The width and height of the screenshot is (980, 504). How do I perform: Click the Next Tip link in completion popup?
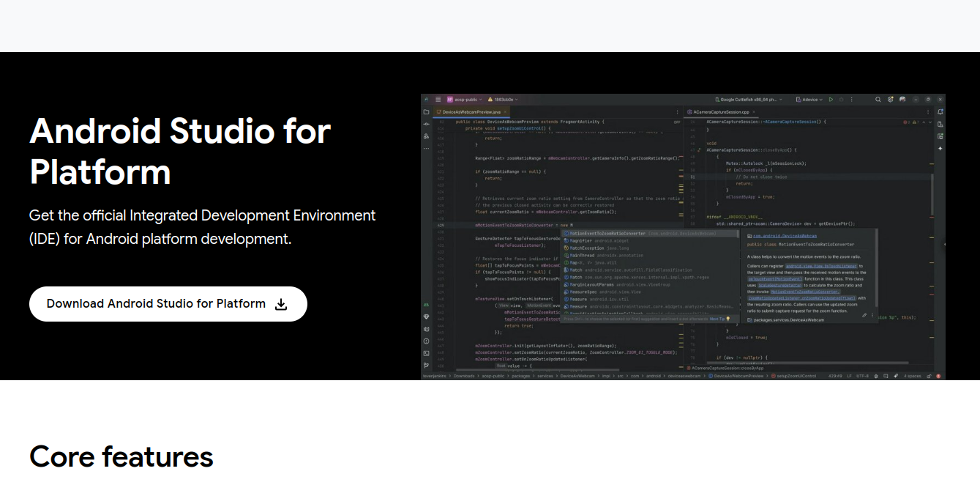pyautogui.click(x=717, y=319)
